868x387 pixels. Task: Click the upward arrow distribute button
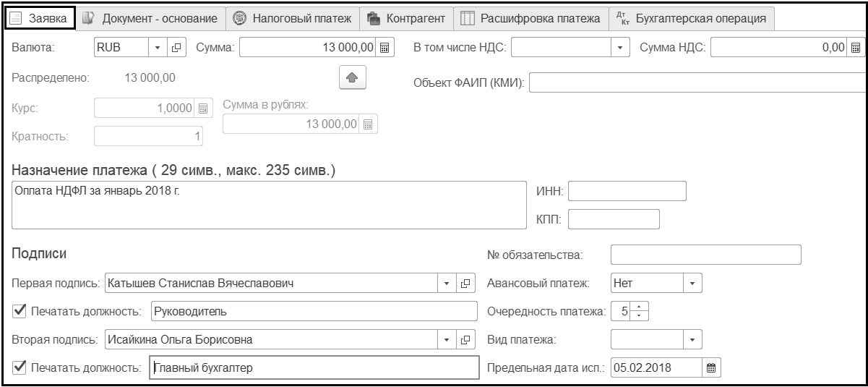(351, 78)
